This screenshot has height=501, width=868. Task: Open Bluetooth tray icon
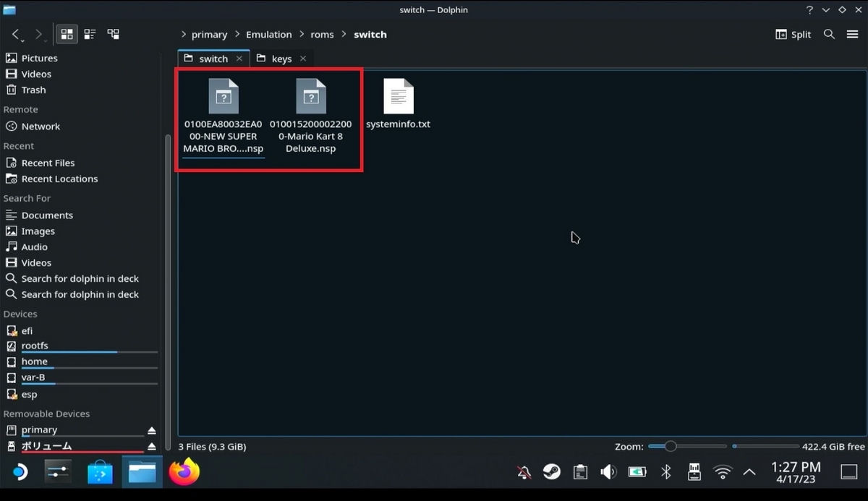coord(666,472)
